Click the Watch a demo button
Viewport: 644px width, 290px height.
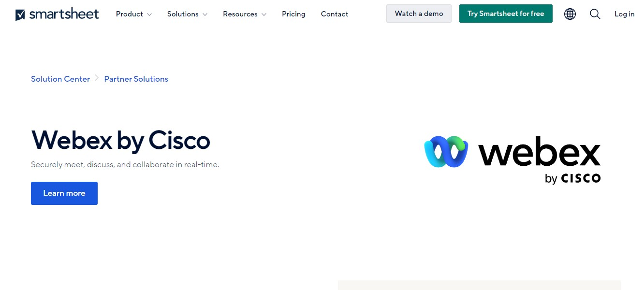coord(419,14)
